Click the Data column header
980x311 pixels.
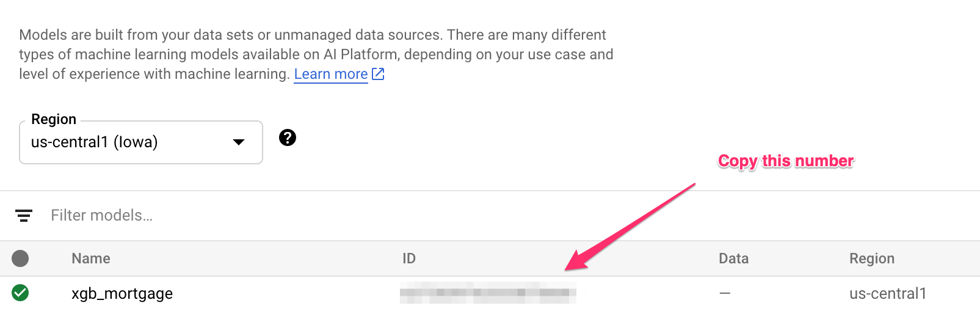733,258
